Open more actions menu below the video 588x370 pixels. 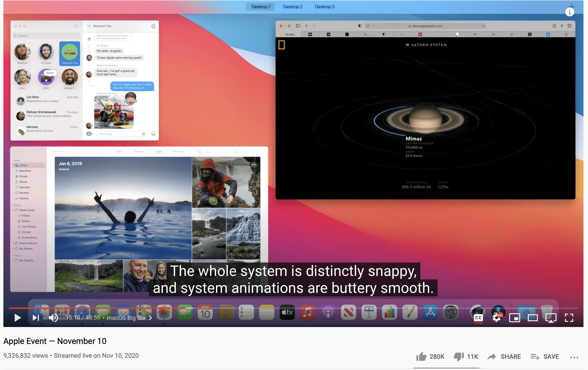(574, 357)
